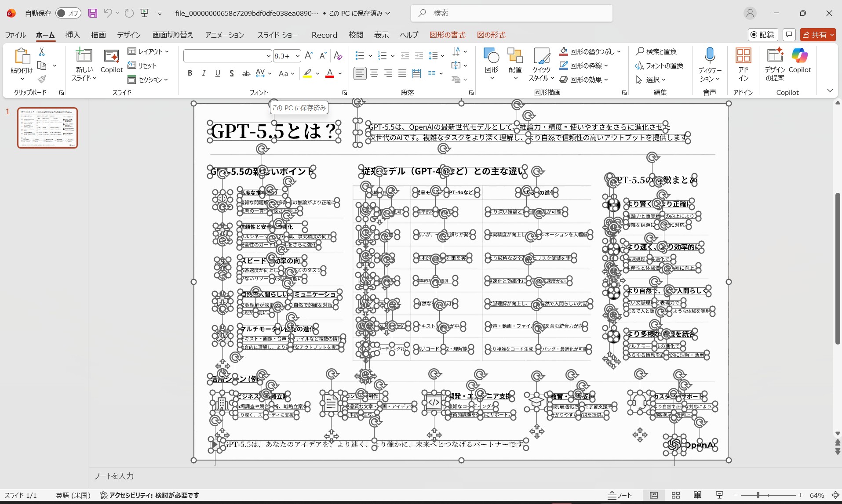Viewport: 842px width, 504px height.
Task: Decrease indent level icon
Action: (405, 55)
